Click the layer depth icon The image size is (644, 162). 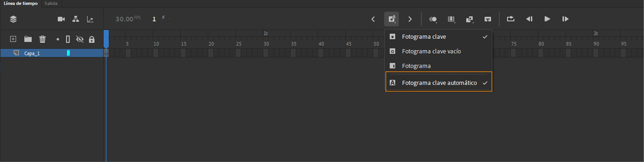tap(13, 19)
